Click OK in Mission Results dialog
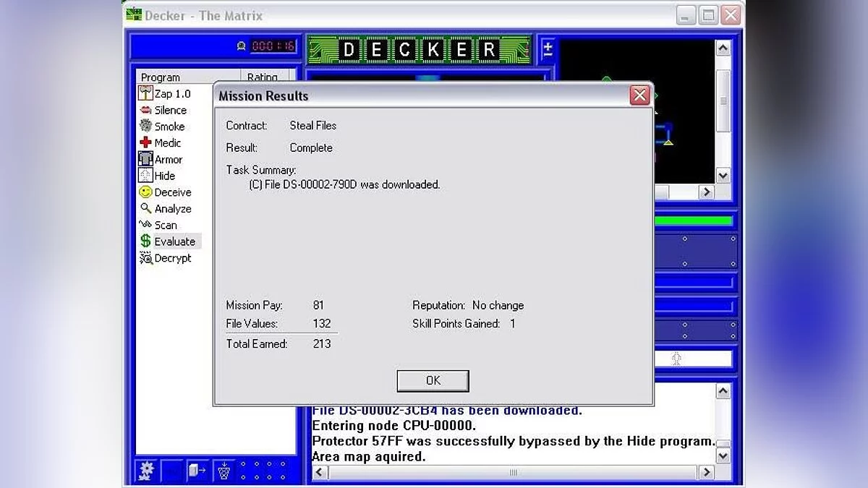The image size is (868, 488). click(x=433, y=381)
